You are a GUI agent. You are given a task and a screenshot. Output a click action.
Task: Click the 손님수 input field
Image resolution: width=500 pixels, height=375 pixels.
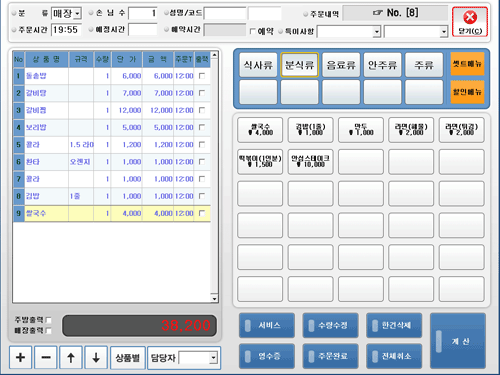(x=143, y=13)
